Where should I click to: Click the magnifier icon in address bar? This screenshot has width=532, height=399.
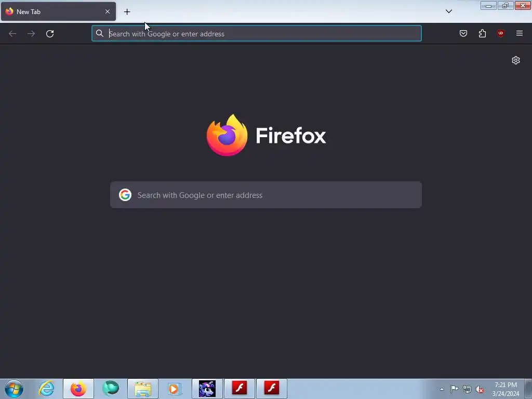pos(99,33)
